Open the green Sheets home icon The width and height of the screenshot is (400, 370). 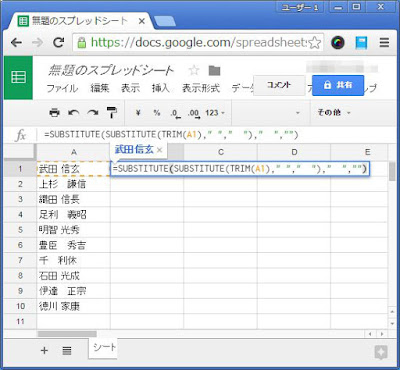click(18, 77)
